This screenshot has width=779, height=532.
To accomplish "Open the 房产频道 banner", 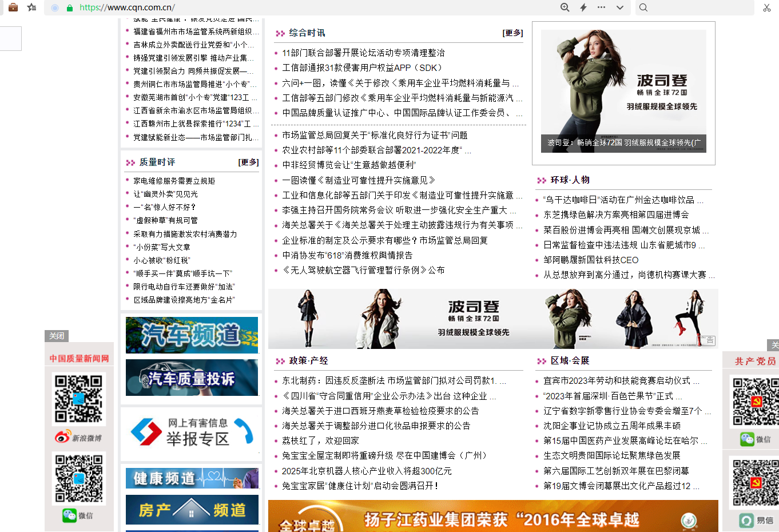I will [192, 509].
